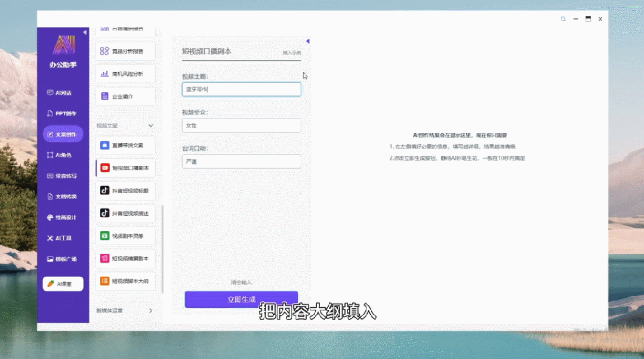644x359 pixels.
Task: Open the 文档转换 menu item
Action: point(63,197)
